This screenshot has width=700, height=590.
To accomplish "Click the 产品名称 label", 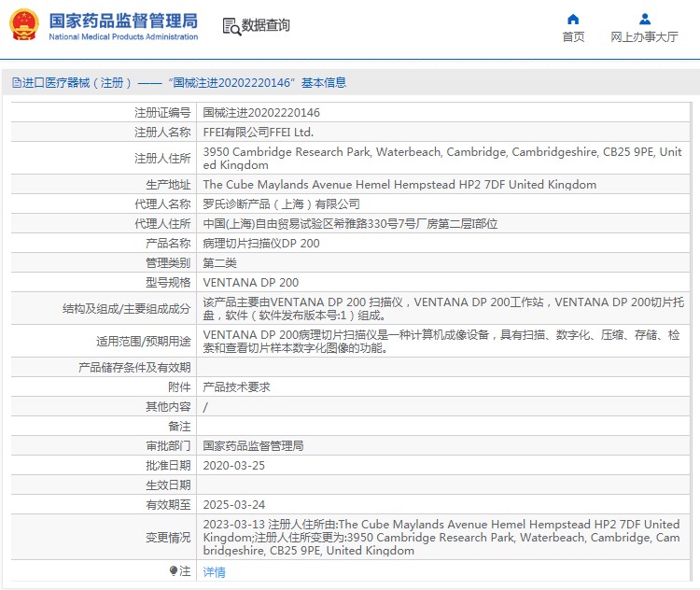I will 168,244.
